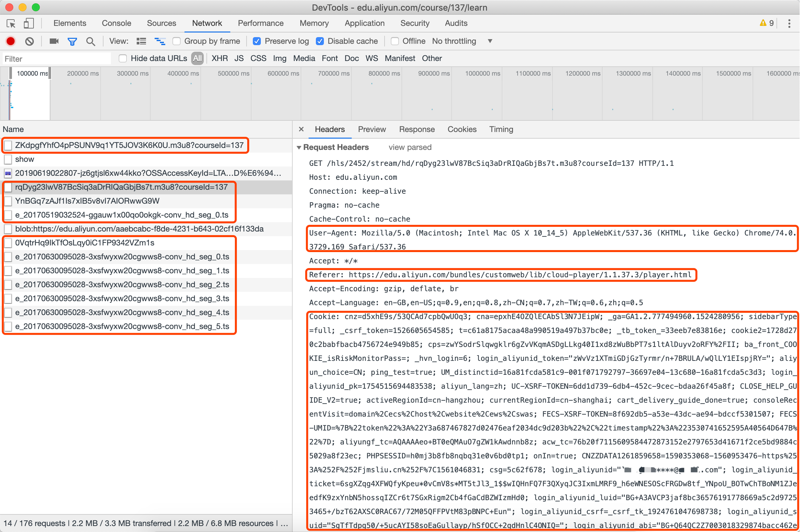The width and height of the screenshot is (801, 532).
Task: Click the inspect element picker icon
Action: tap(11, 24)
